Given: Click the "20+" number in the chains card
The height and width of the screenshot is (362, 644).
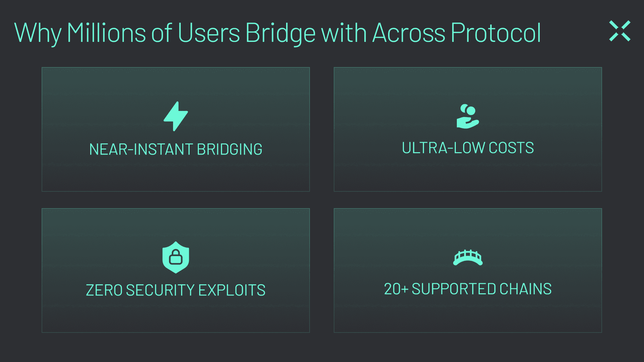Looking at the screenshot, I should (x=396, y=289).
